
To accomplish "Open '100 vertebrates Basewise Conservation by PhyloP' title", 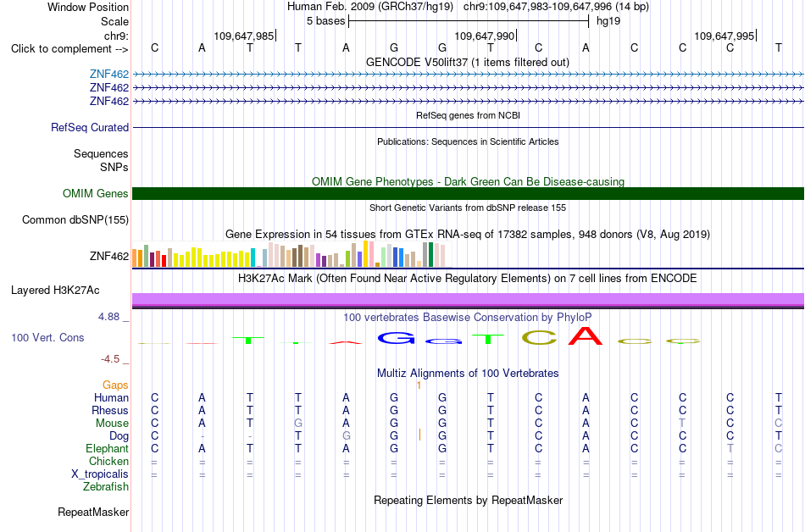I will point(468,317).
